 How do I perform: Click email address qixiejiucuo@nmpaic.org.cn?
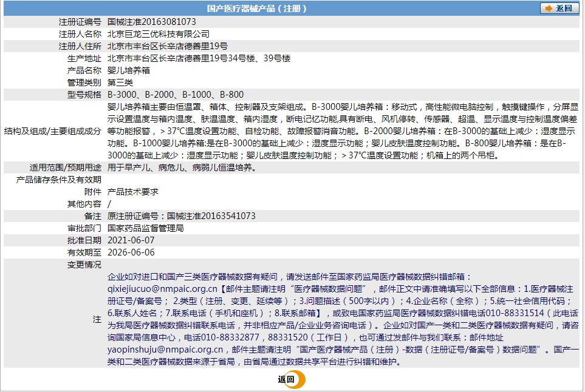click(x=162, y=289)
